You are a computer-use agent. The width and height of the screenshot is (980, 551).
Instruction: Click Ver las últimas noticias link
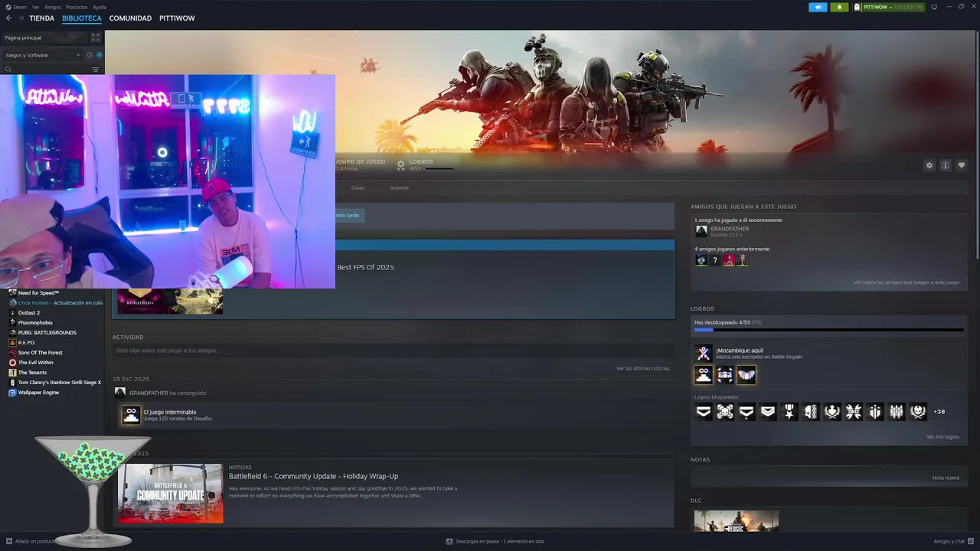coord(642,368)
